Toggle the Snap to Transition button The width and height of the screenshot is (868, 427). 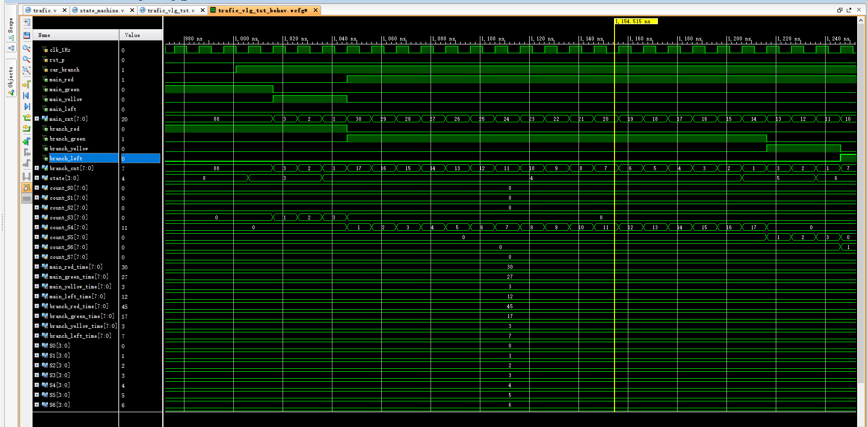27,187
